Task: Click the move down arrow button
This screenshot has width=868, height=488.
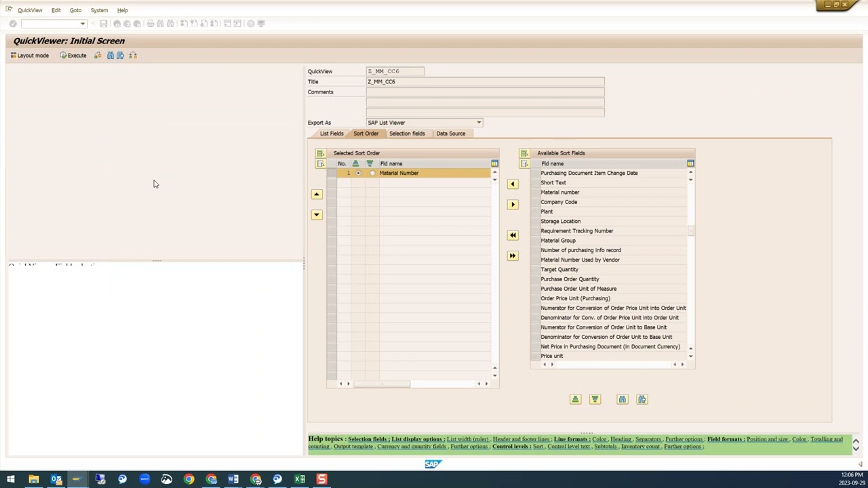Action: 317,215
